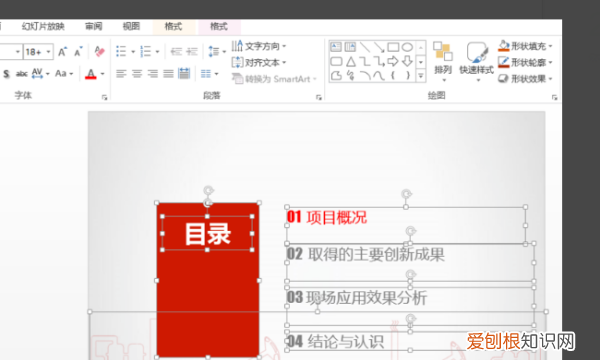Switch to the 视图 view tab
The image size is (600, 360).
(x=131, y=26)
